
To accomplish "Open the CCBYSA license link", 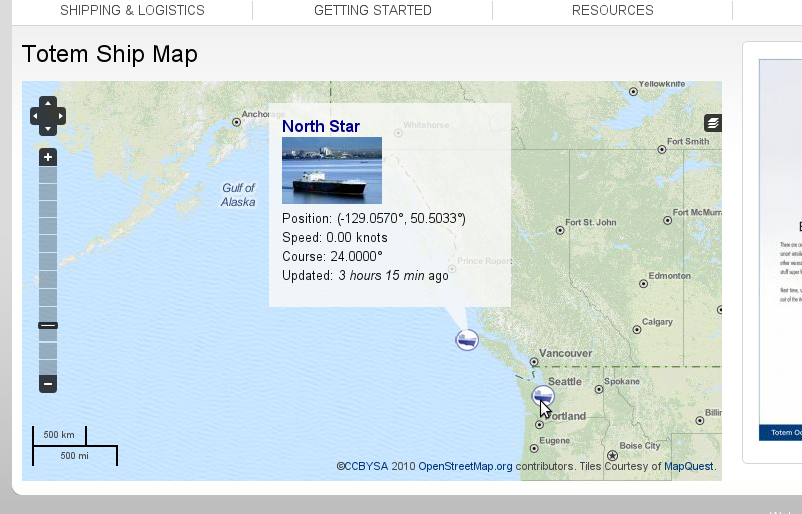I will [x=366, y=466].
